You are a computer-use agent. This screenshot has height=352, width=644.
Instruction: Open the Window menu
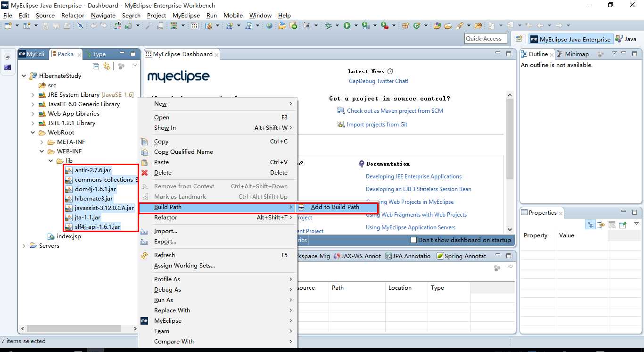tap(260, 15)
